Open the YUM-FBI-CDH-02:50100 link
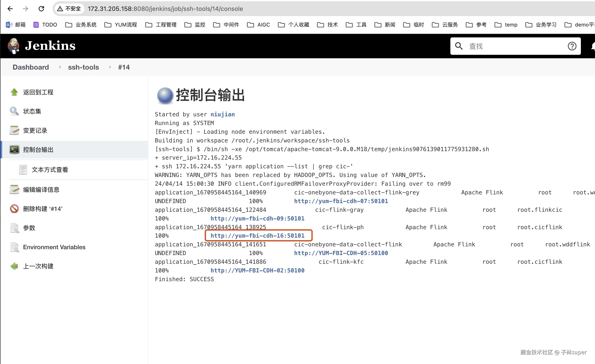 point(257,270)
